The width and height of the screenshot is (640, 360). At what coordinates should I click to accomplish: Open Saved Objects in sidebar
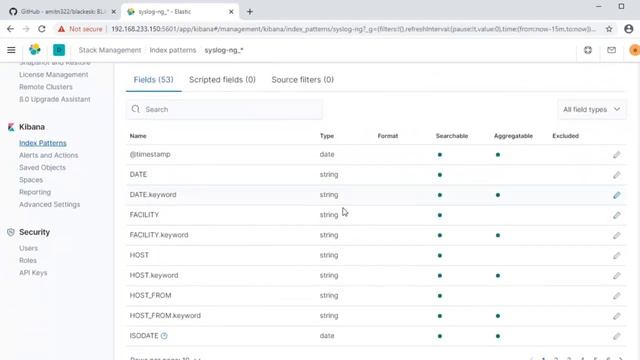[x=42, y=167]
